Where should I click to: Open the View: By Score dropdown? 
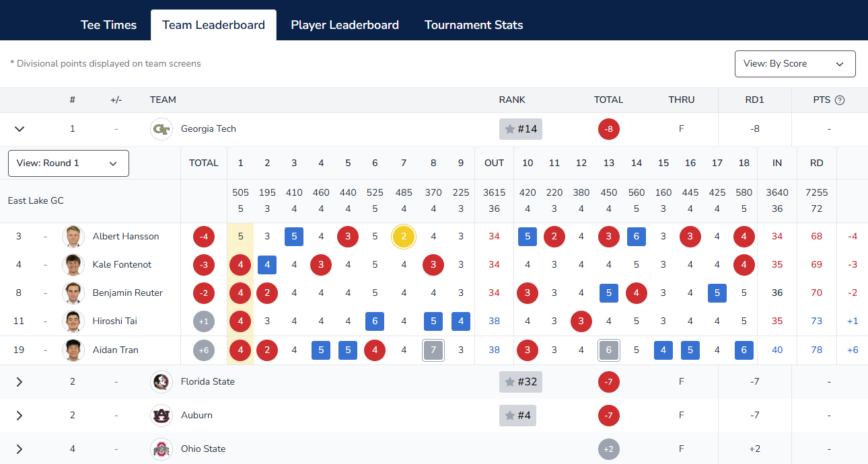[x=795, y=64]
